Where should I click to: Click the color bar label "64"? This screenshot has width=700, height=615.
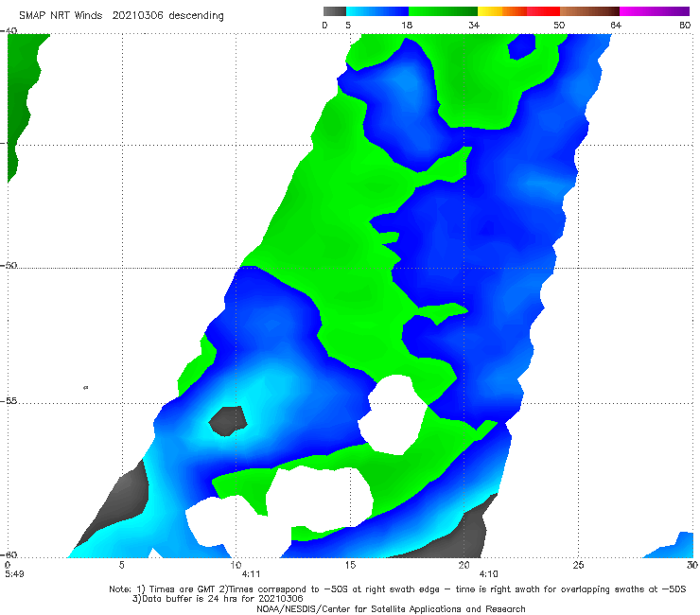616,25
